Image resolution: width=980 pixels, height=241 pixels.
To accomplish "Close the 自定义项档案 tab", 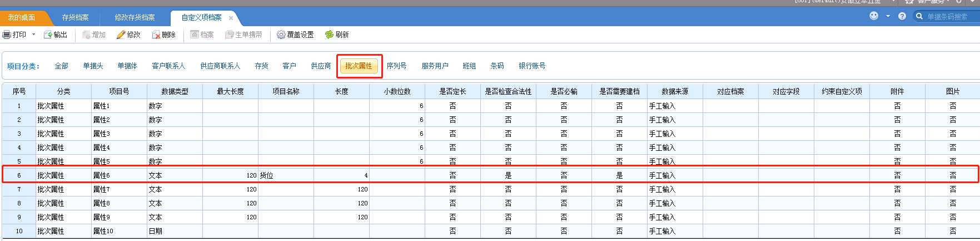I will [231, 18].
